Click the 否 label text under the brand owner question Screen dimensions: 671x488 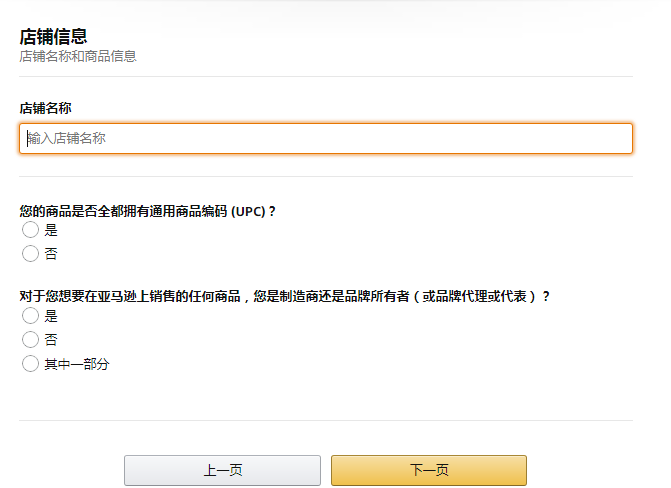pos(51,340)
